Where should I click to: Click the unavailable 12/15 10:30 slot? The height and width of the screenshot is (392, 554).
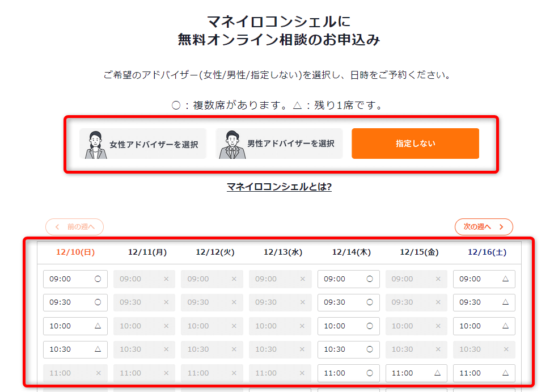point(416,349)
